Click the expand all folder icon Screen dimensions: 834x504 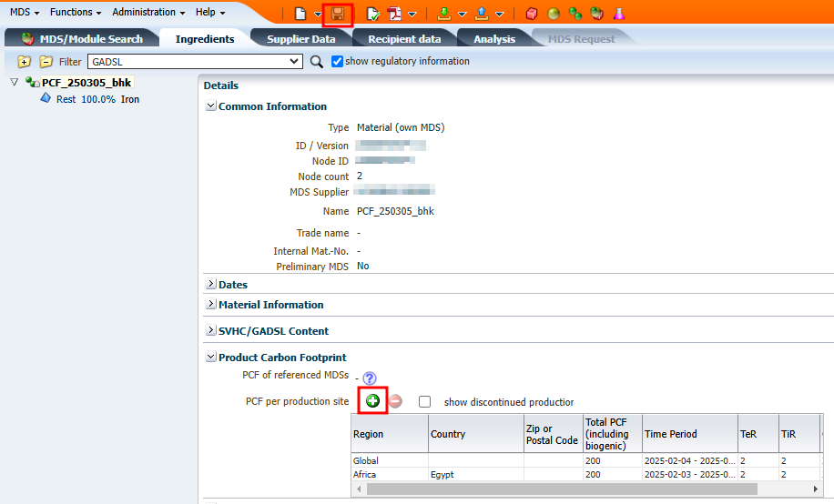[x=24, y=62]
